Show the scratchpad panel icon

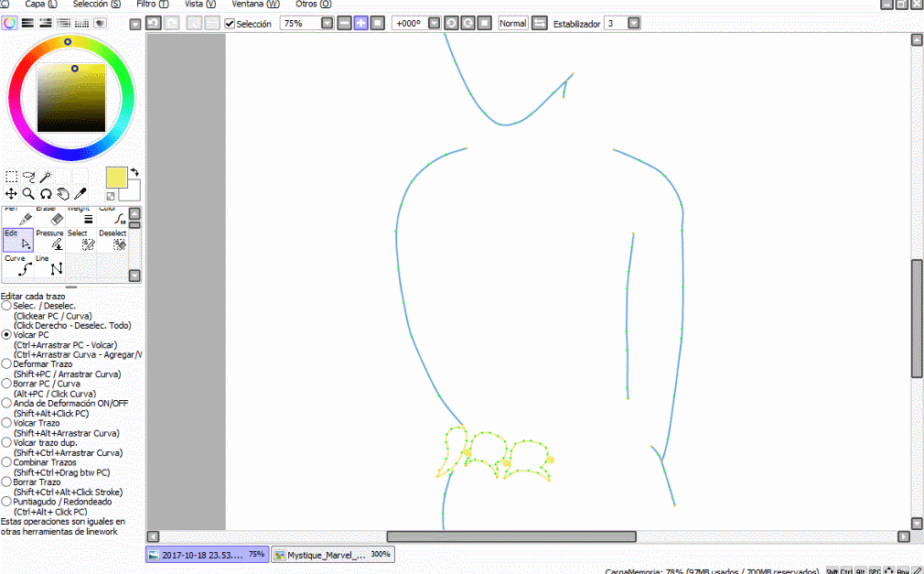pyautogui.click(x=101, y=23)
